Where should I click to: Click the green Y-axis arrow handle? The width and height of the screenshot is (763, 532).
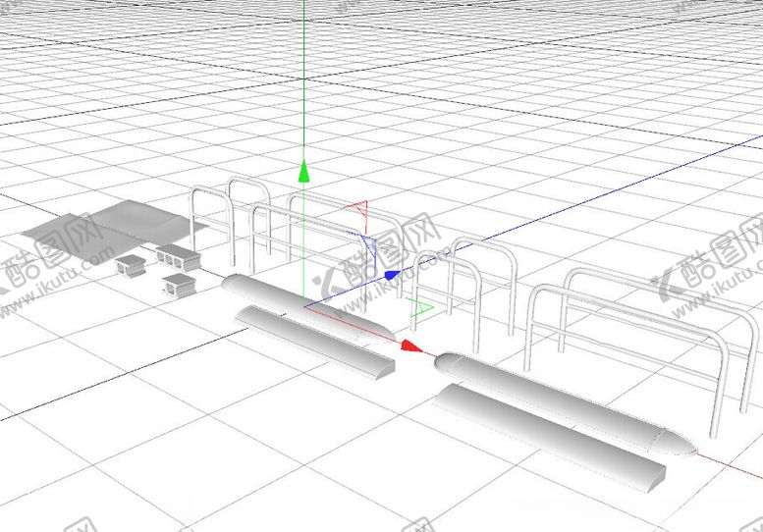(x=303, y=171)
